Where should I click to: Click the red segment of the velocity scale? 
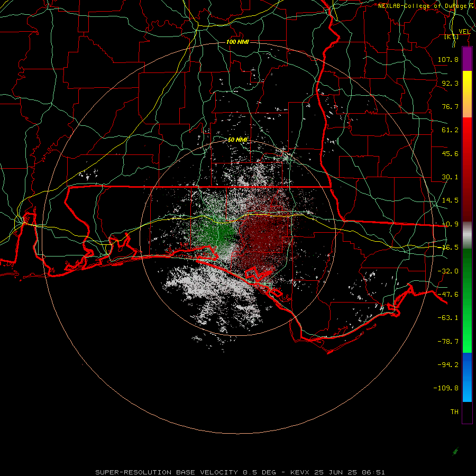(467, 169)
